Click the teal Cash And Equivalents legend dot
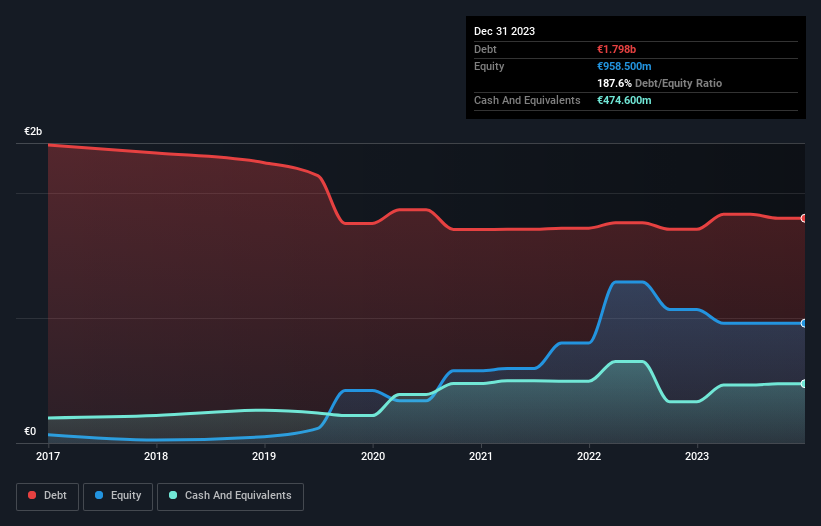Image resolution: width=821 pixels, height=526 pixels. pyautogui.click(x=173, y=495)
